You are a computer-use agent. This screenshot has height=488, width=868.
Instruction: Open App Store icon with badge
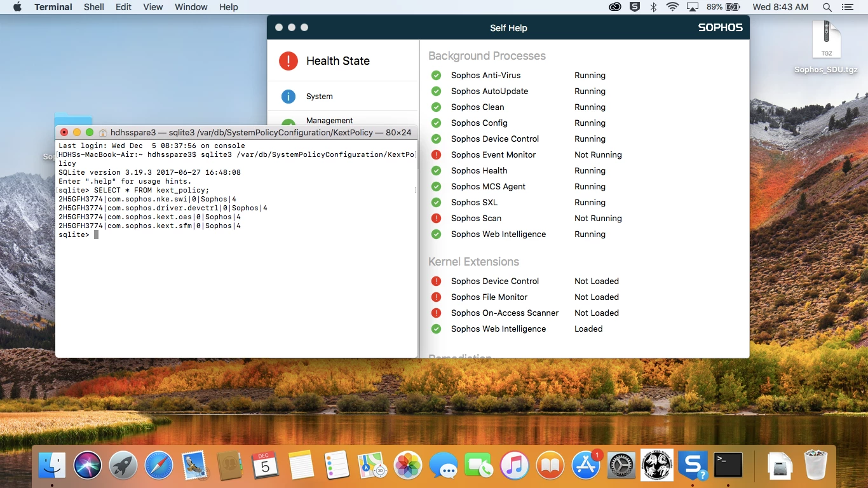pyautogui.click(x=585, y=466)
